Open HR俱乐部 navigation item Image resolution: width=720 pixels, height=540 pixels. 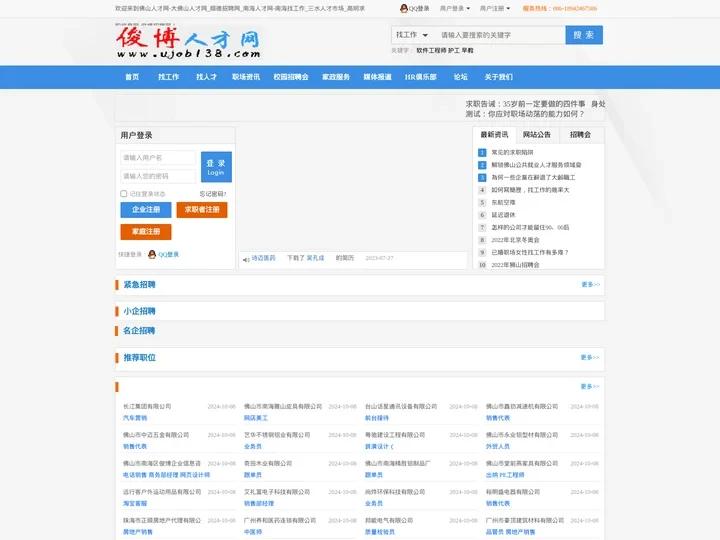click(x=421, y=77)
